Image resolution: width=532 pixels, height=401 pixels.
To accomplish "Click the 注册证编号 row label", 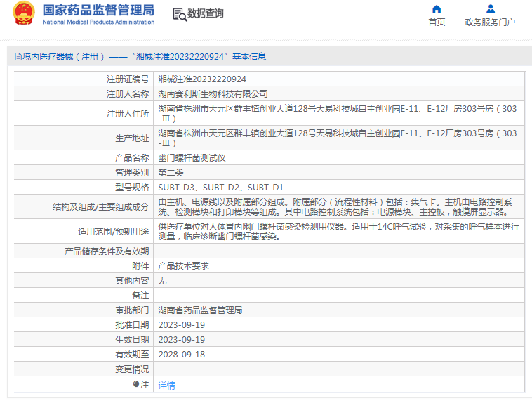I will 128,79.
